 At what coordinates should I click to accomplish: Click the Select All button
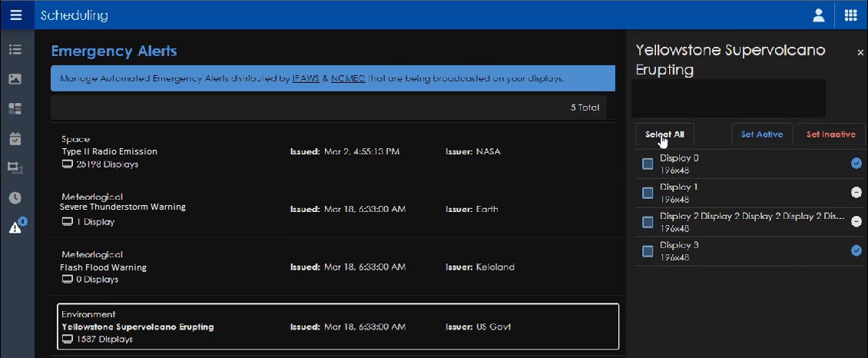pyautogui.click(x=664, y=134)
